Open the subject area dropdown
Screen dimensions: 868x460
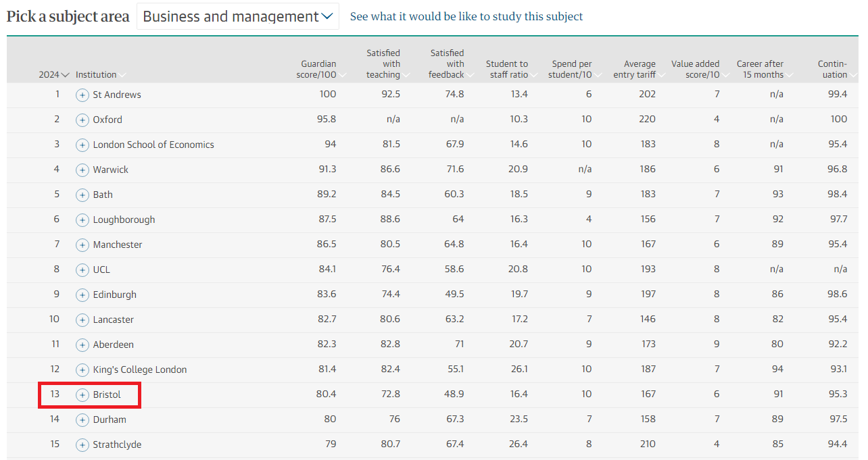[237, 17]
